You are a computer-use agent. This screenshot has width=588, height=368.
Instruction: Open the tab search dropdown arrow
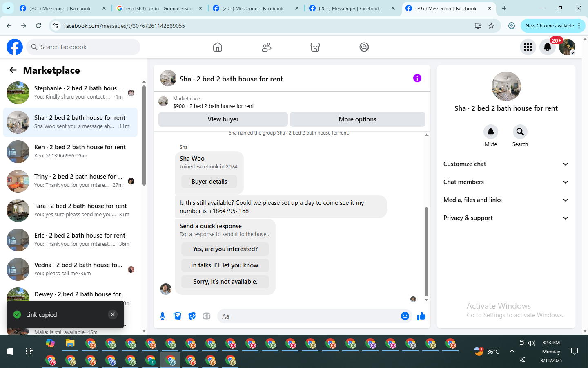click(8, 8)
